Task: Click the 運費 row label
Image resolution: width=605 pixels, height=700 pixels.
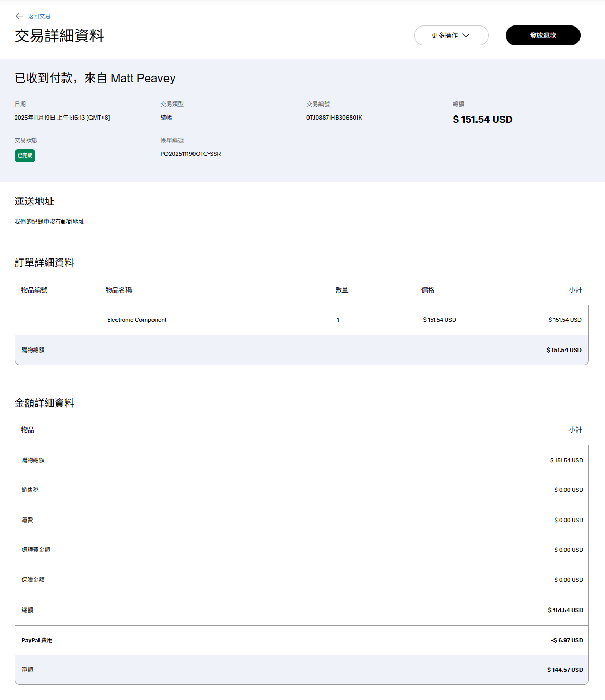Action: pos(28,520)
